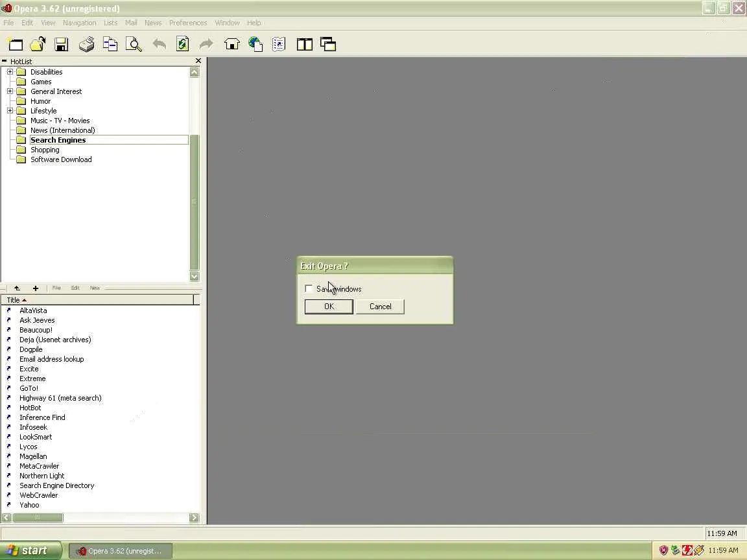This screenshot has height=560, width=747.
Task: Click the globe with document toolbar icon
Action: pos(255,44)
